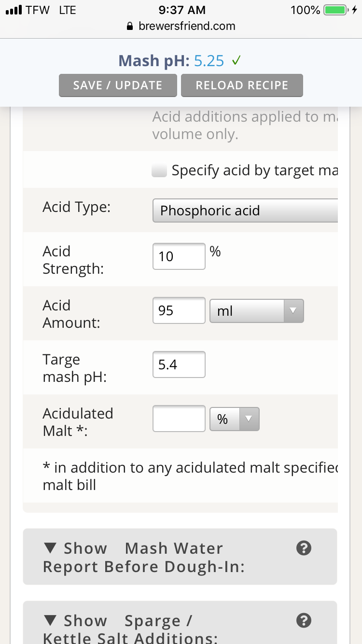Click the RELOAD RECIPE button

(x=242, y=85)
